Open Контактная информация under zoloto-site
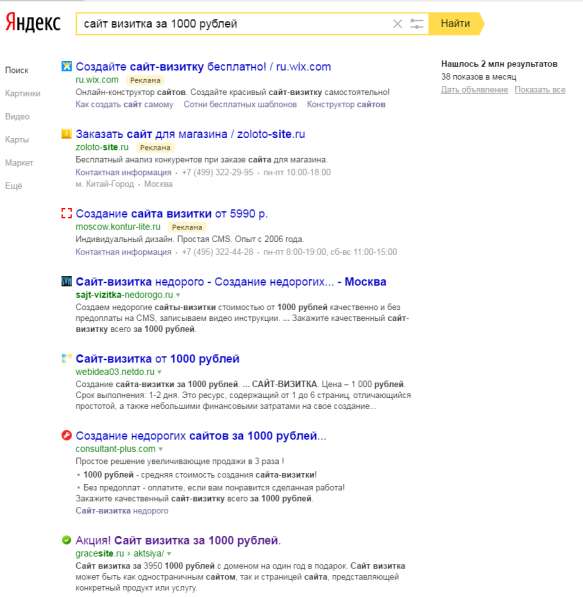Viewport: 583px width, 597px height. pos(123,172)
